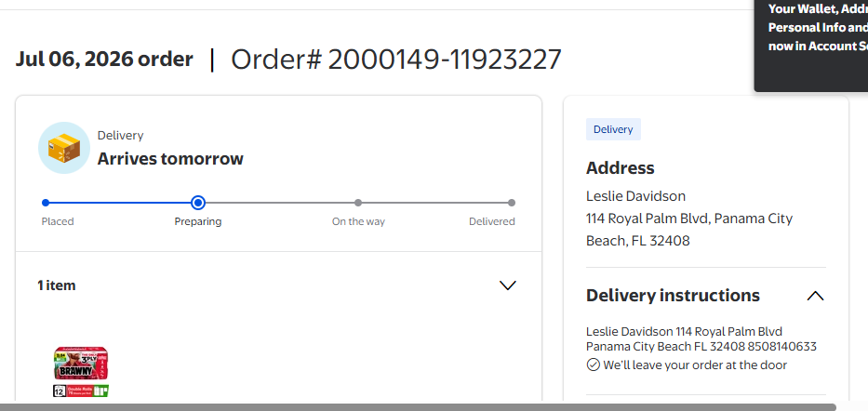The height and width of the screenshot is (411, 868).
Task: Click the Delivered progress step dot
Action: coord(512,203)
